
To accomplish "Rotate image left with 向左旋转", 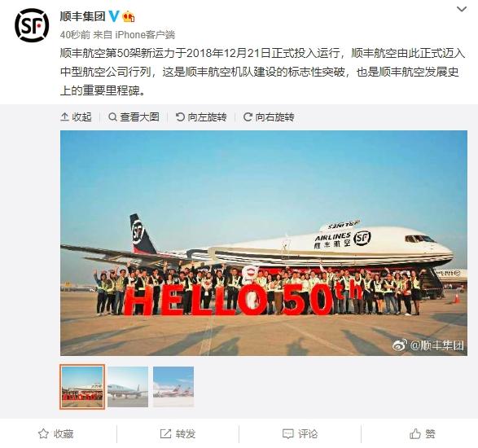I will pos(201,117).
